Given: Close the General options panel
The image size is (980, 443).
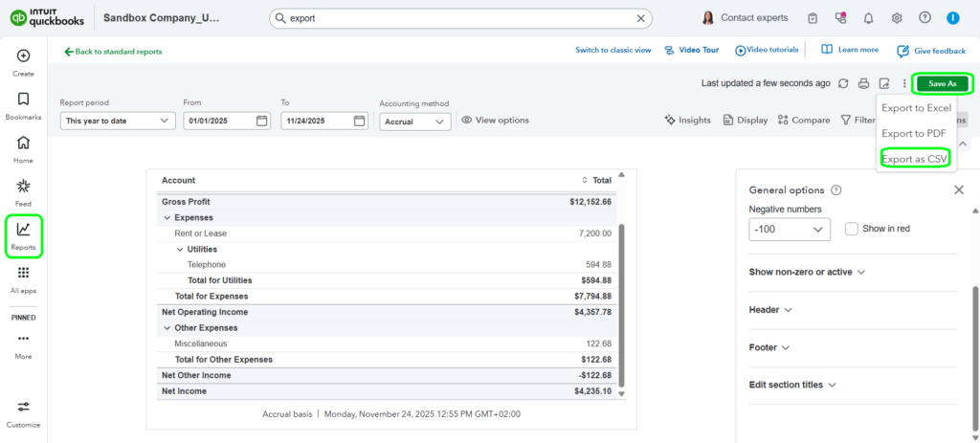Looking at the screenshot, I should [959, 190].
